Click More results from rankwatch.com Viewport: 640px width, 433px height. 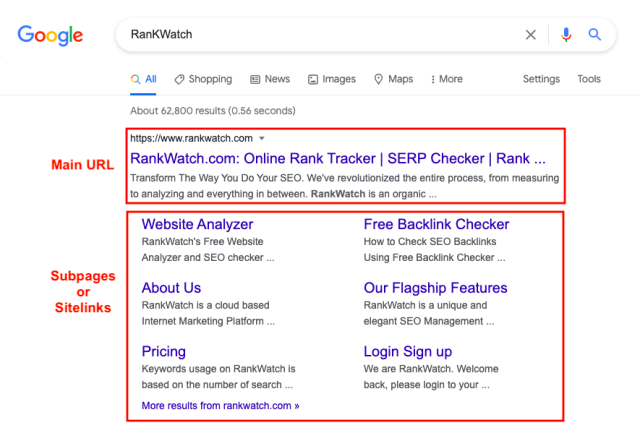click(220, 406)
